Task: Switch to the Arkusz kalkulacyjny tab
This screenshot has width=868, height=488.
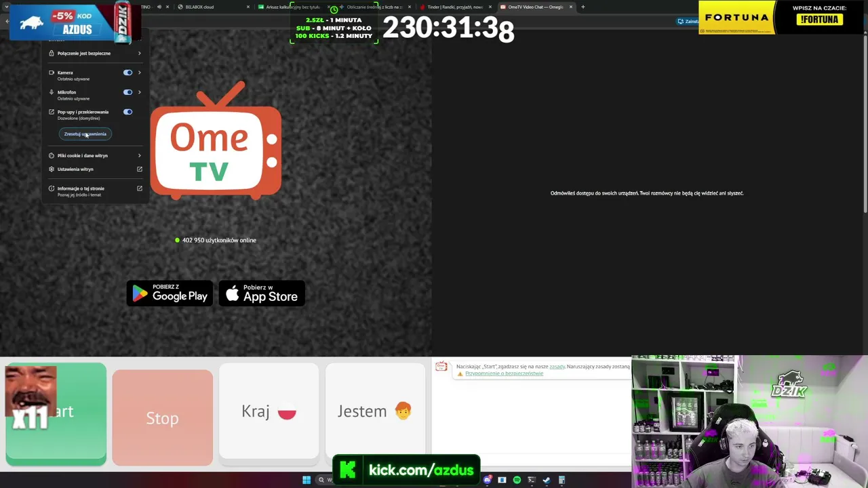Action: point(294,7)
